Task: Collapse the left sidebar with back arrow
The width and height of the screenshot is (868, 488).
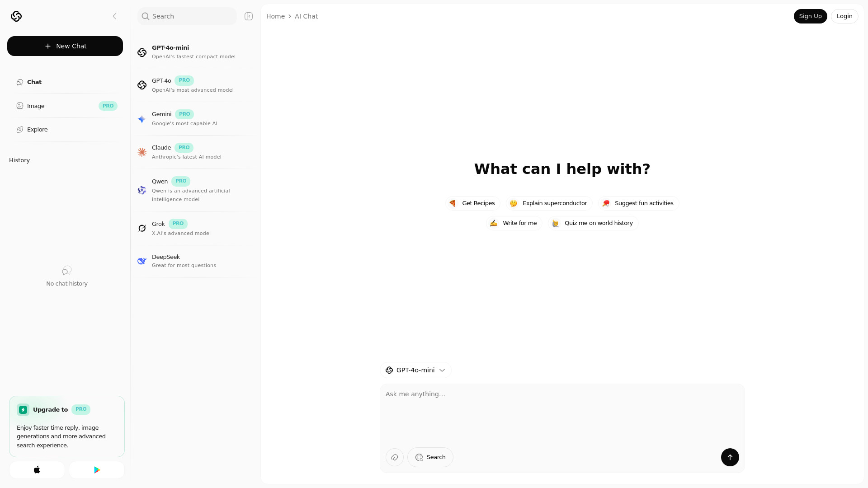Action: [114, 16]
